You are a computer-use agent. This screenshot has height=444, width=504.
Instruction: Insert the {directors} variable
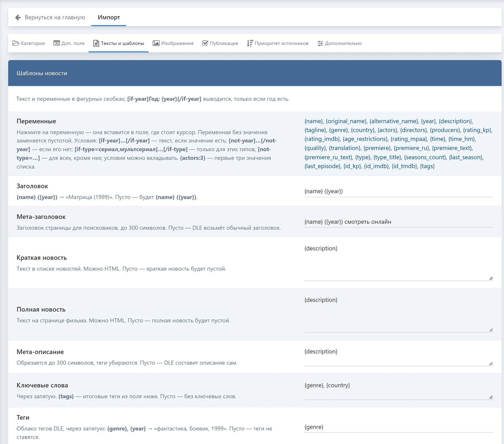(414, 130)
